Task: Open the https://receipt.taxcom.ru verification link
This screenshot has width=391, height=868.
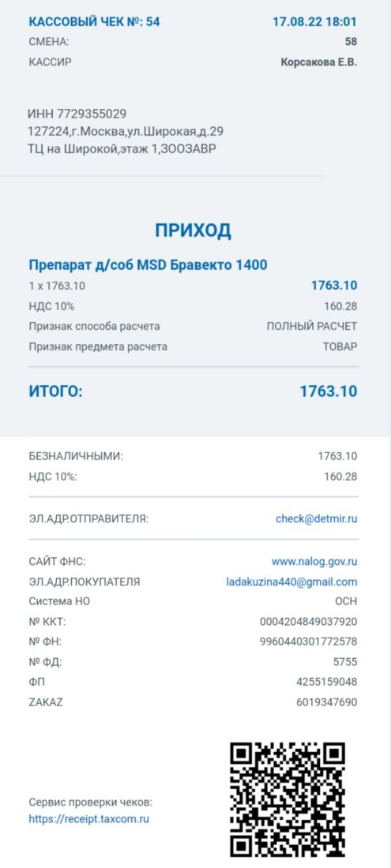Action: coord(89,819)
